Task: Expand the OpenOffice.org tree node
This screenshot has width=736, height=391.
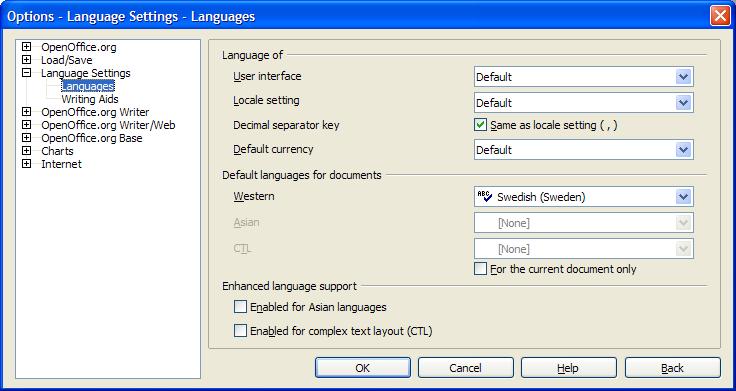Action: [26, 47]
